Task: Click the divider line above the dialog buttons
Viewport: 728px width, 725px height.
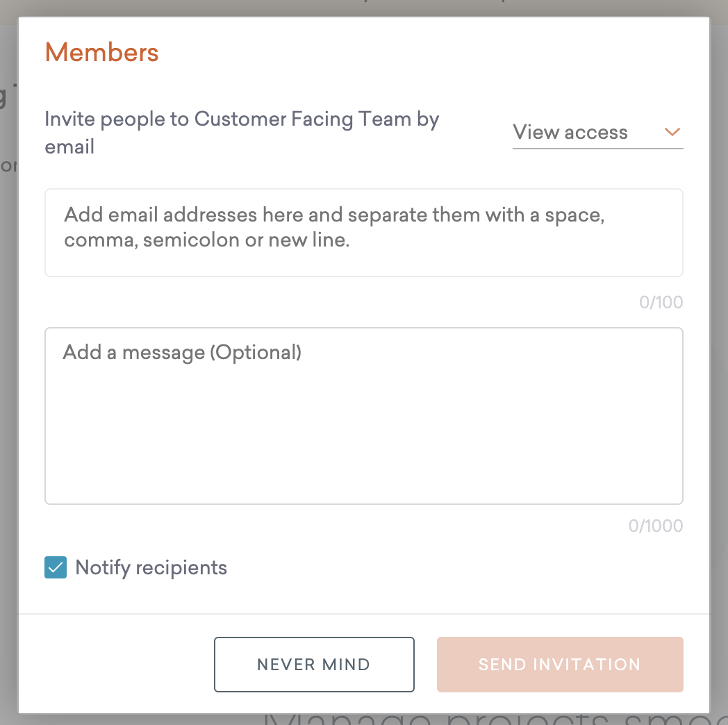Action: [363, 614]
